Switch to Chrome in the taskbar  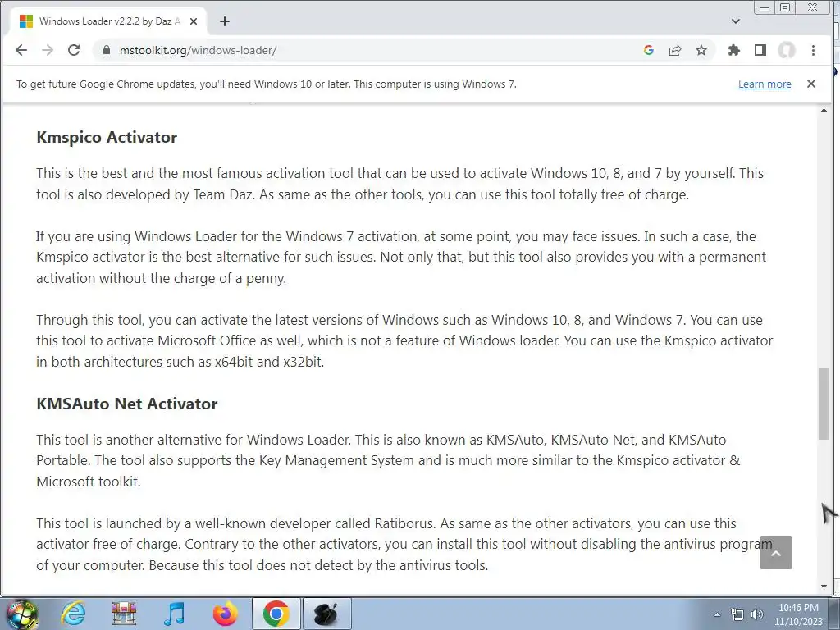tap(276, 614)
